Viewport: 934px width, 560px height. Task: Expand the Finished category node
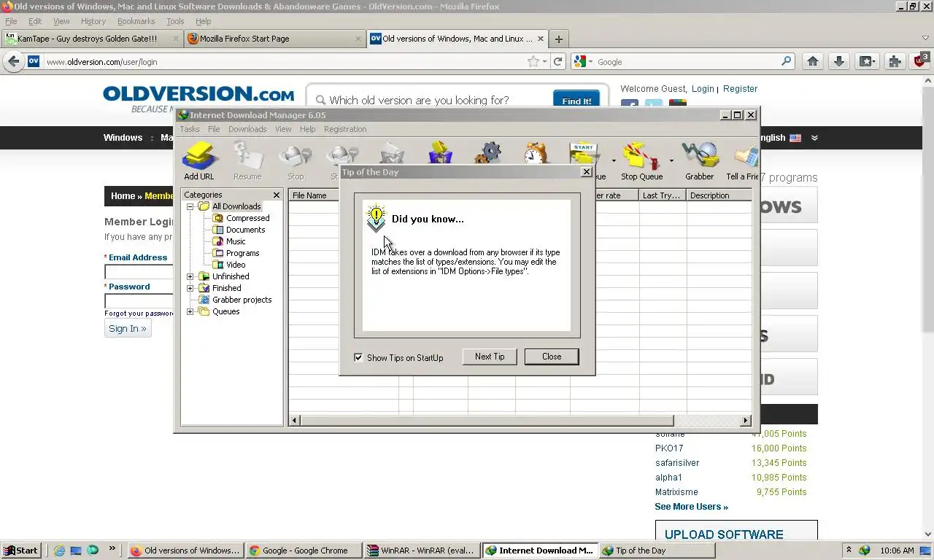190,288
